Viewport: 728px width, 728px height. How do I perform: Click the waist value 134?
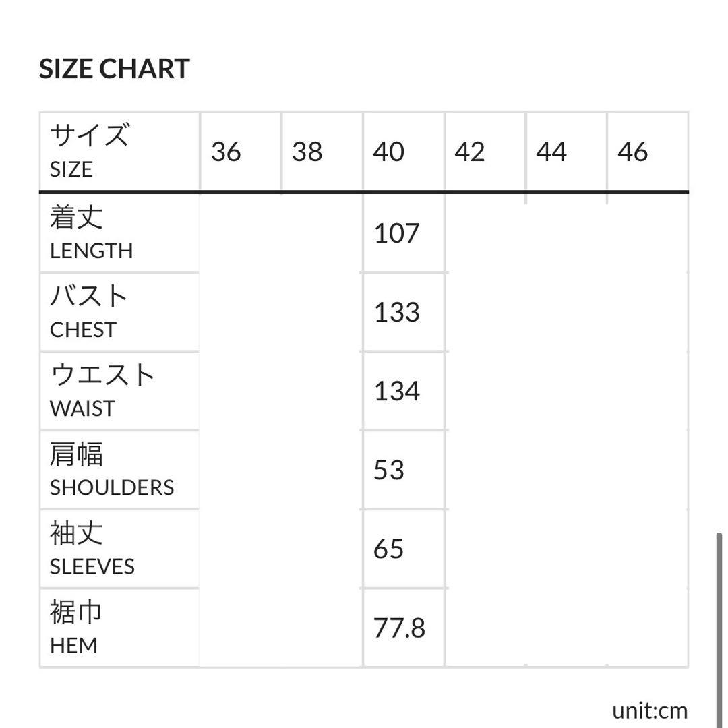click(397, 391)
